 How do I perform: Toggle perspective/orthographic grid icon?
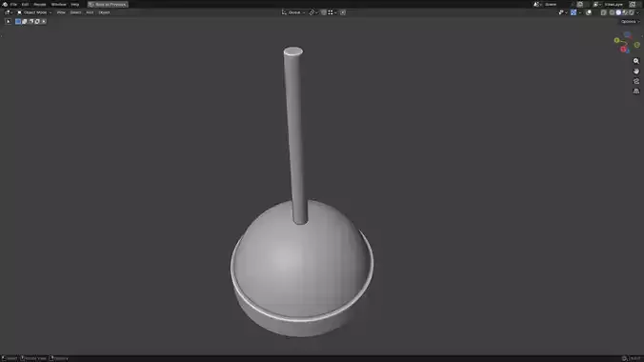click(x=636, y=91)
